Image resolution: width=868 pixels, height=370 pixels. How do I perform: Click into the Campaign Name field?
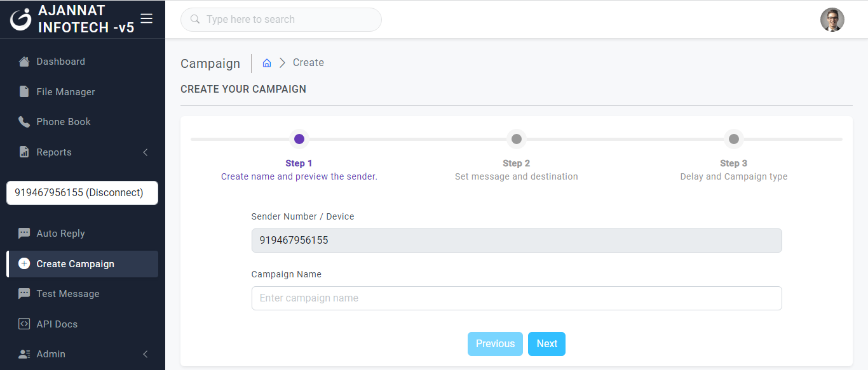click(516, 298)
